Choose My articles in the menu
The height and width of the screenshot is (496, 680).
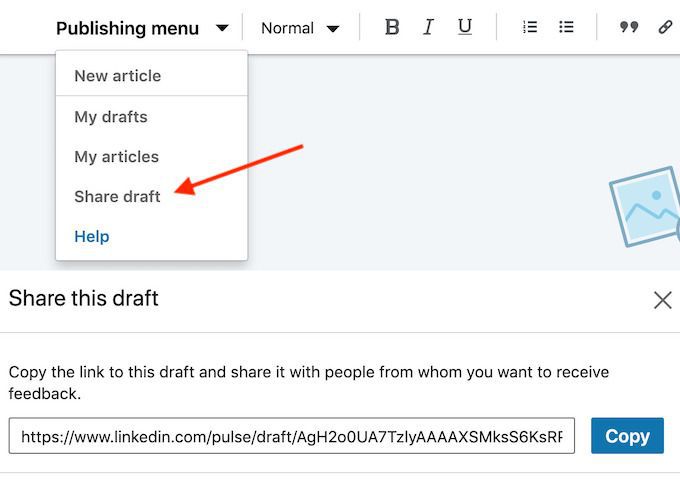(x=116, y=157)
